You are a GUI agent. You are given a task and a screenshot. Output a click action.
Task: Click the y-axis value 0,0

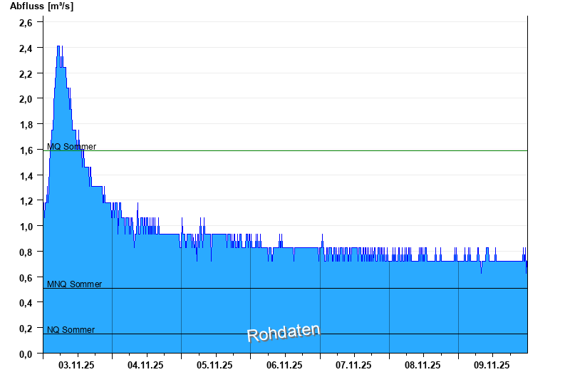click(x=26, y=354)
